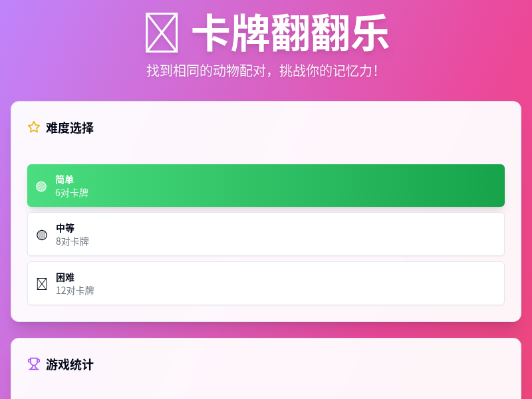
Task: Click the crossed square icon on the 困难 option
Action: 41,283
